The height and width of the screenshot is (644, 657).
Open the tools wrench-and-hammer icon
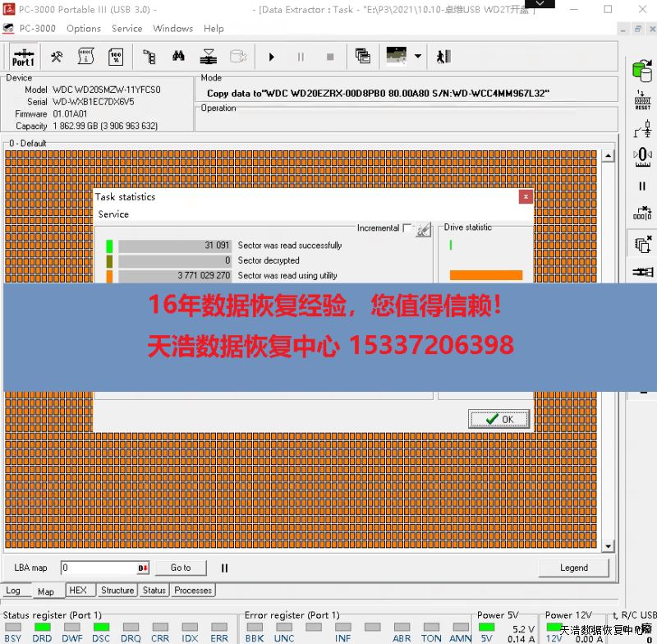click(x=57, y=57)
